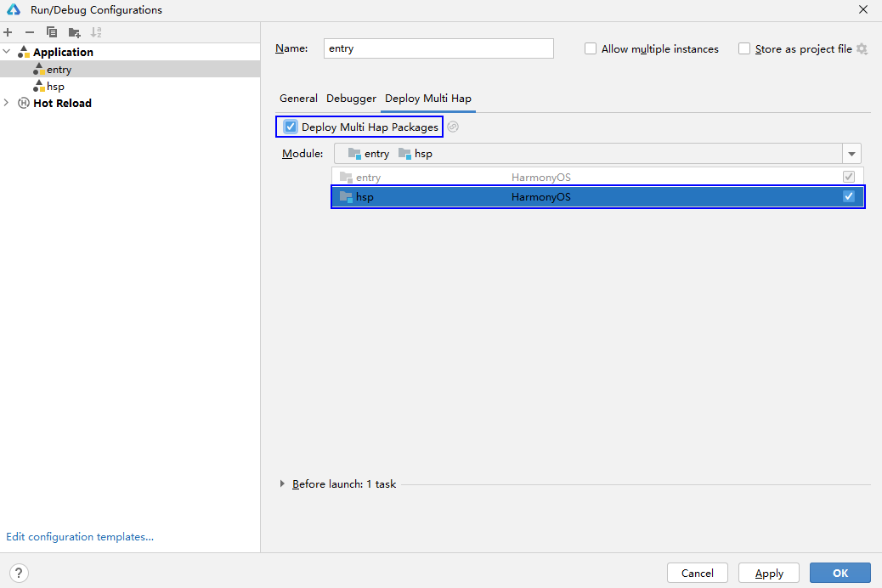Viewport: 882px width, 588px height.
Task: Open the General tab
Action: coord(298,99)
